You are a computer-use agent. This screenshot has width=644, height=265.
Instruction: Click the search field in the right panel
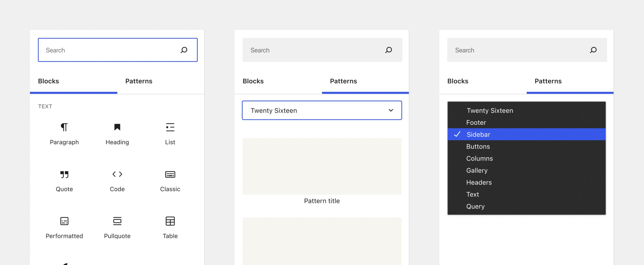coord(527,50)
